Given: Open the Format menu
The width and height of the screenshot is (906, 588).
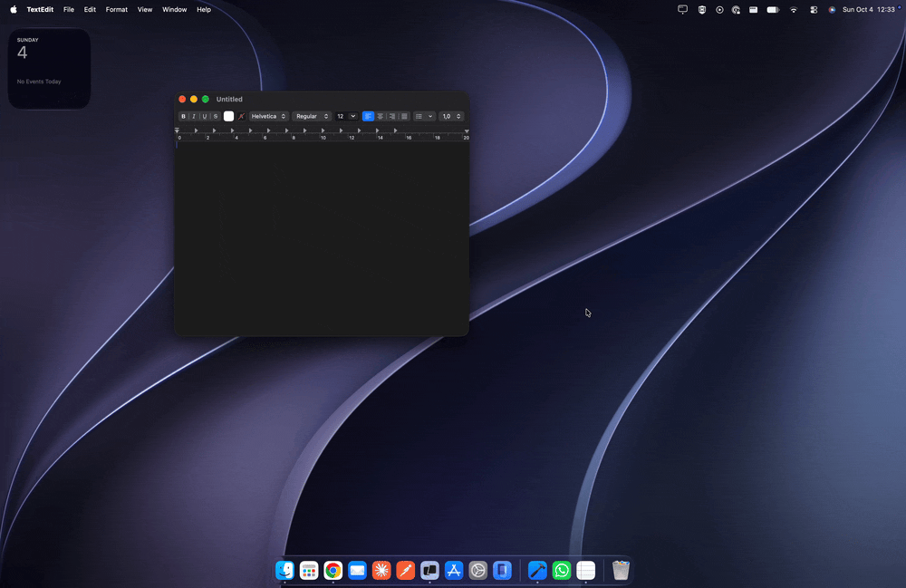Looking at the screenshot, I should [117, 9].
